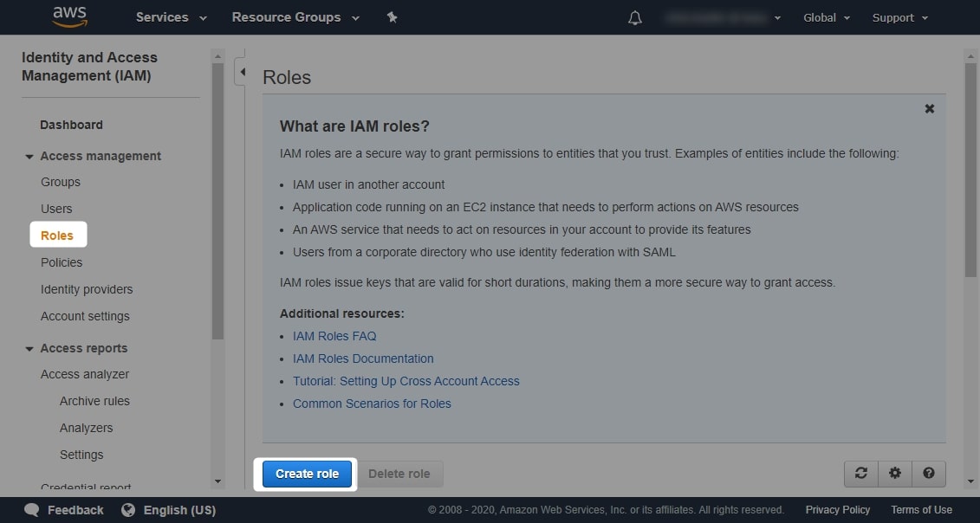Click the Feedback speech bubble icon
The width and height of the screenshot is (980, 523).
(x=32, y=510)
